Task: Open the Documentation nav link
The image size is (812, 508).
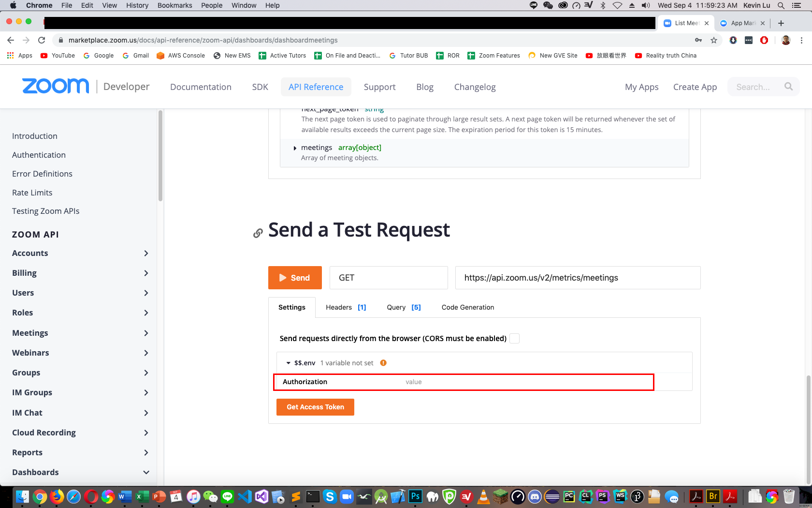Action: (x=201, y=87)
